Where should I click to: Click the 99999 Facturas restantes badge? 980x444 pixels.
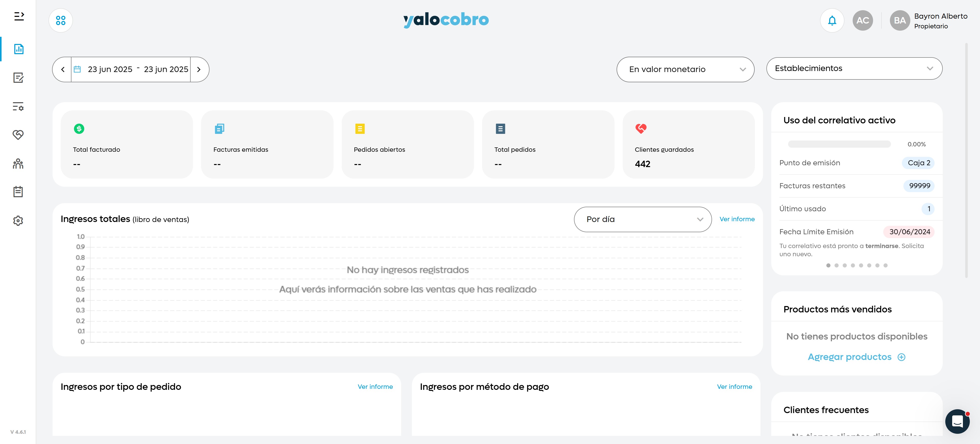[919, 186]
